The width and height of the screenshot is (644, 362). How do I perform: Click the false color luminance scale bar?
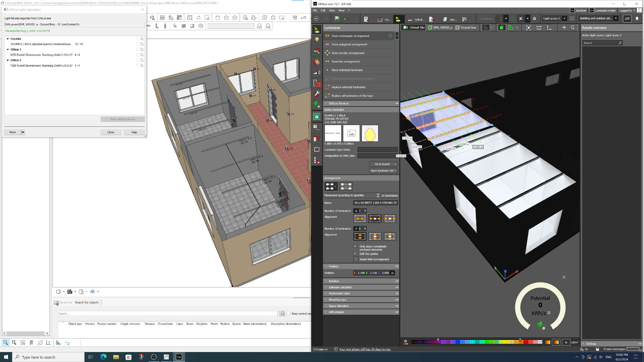(x=477, y=342)
